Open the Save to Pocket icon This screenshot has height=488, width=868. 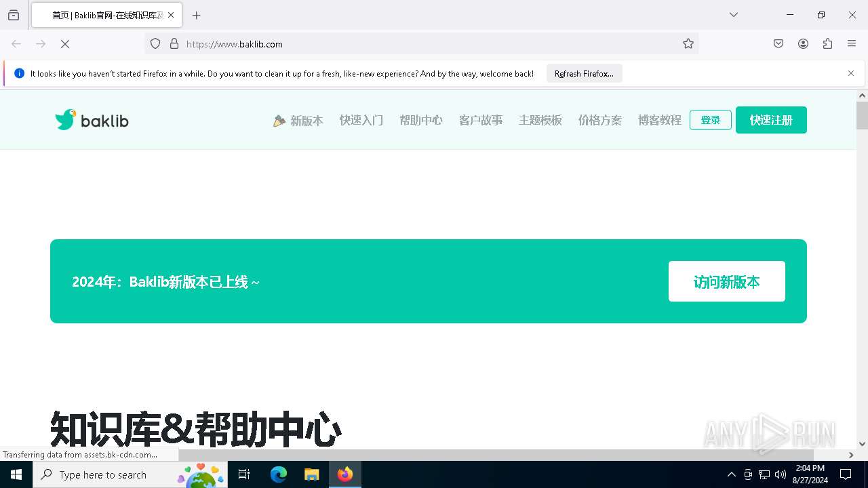(x=778, y=44)
